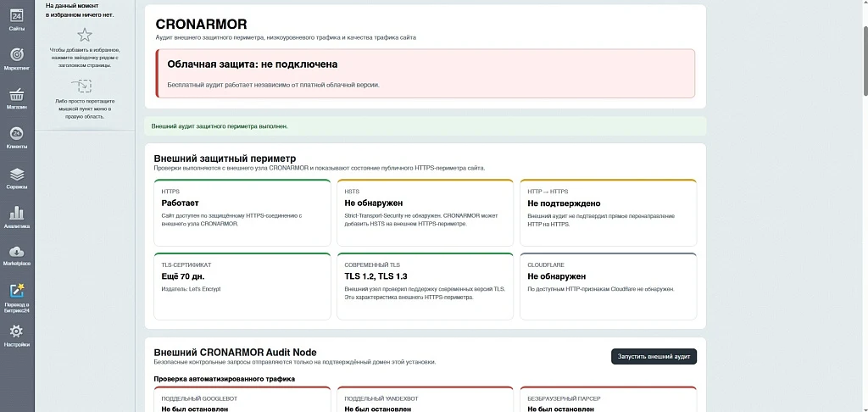Open the Аналитика chart icon
Image resolution: width=868 pixels, height=412 pixels.
17,213
